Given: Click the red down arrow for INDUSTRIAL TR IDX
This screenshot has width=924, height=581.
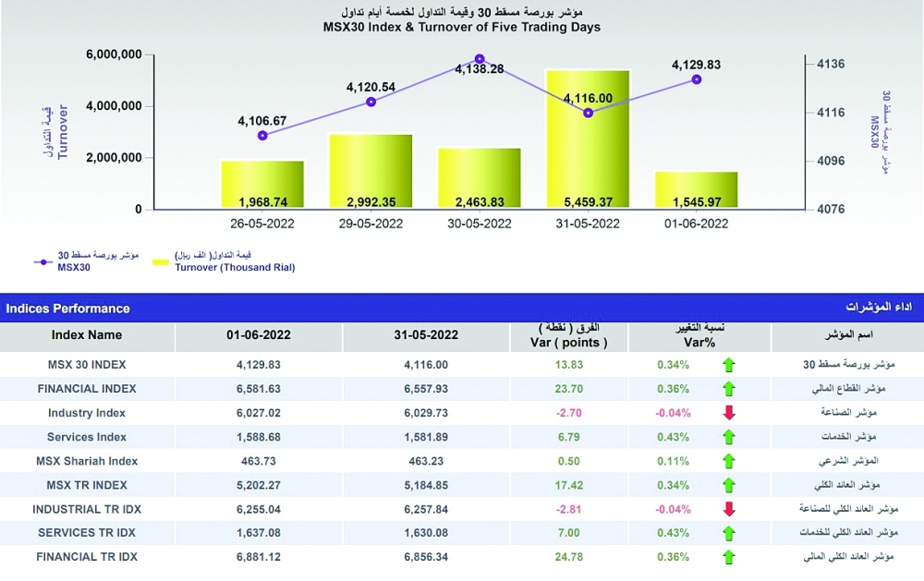Looking at the screenshot, I should tap(729, 509).
